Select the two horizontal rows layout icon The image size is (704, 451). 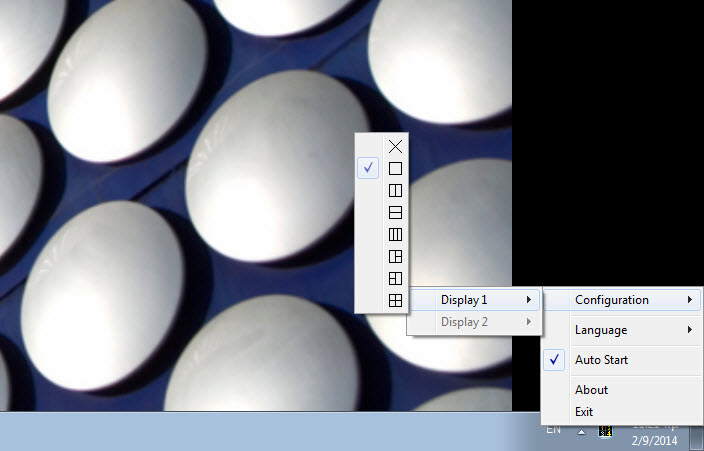coord(395,212)
